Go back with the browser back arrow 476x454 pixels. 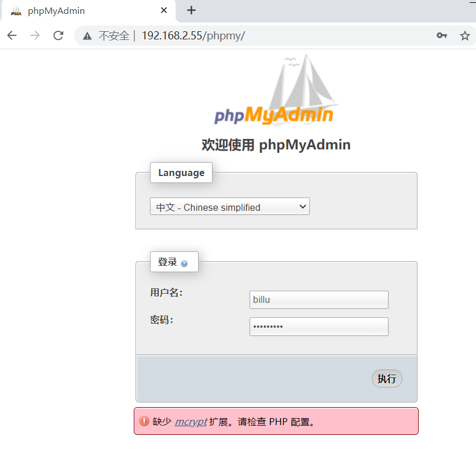pos(12,35)
